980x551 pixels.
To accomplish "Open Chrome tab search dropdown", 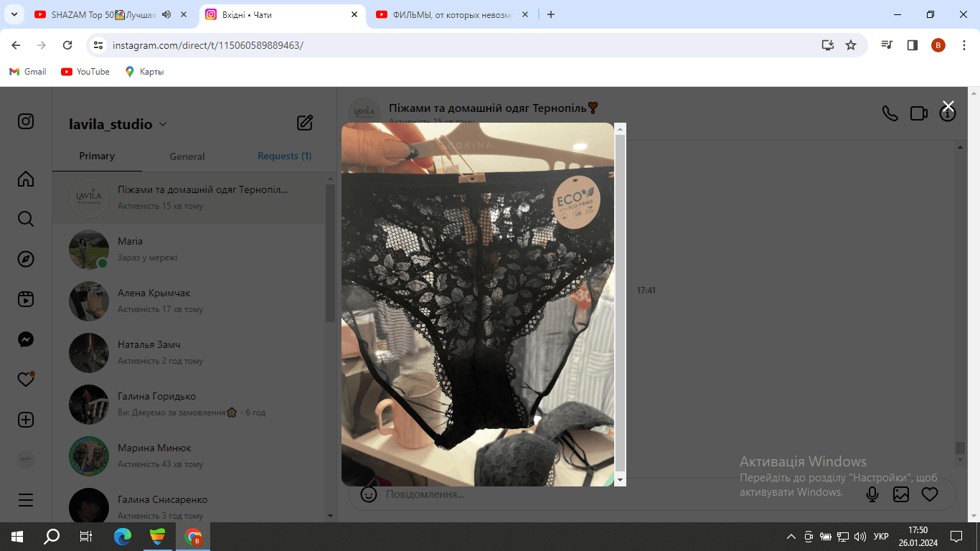I will point(14,14).
